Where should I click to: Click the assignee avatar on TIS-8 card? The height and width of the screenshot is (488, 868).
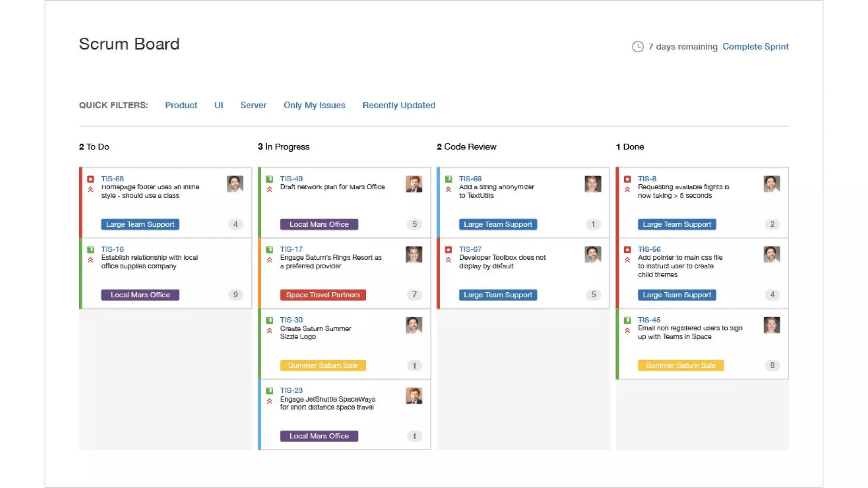(x=771, y=184)
